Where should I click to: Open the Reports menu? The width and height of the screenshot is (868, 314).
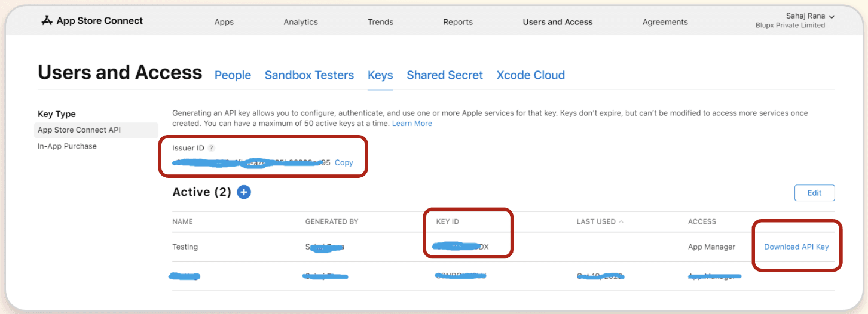point(458,22)
